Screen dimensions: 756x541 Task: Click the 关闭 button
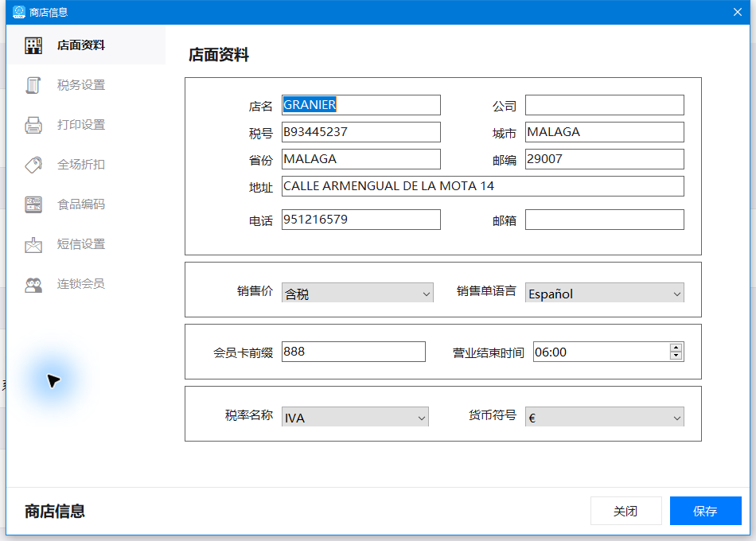625,511
